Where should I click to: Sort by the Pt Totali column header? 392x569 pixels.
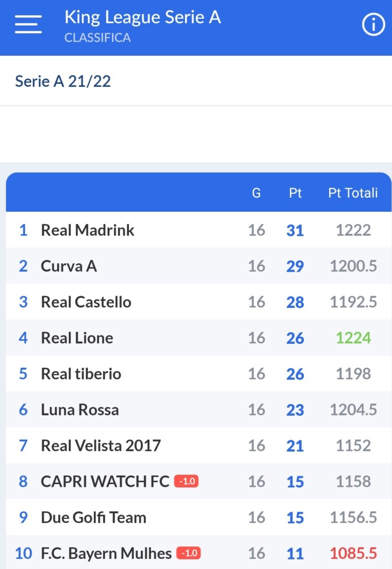(353, 193)
